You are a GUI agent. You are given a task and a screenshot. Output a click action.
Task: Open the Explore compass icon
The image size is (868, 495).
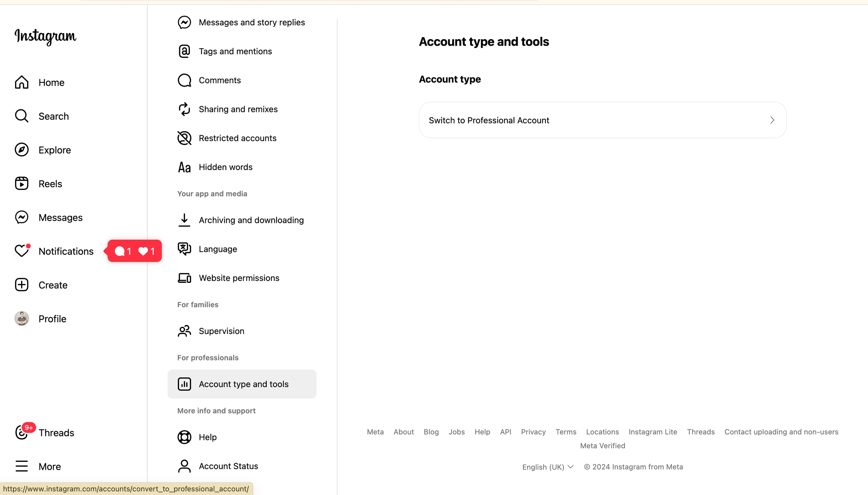[21, 150]
